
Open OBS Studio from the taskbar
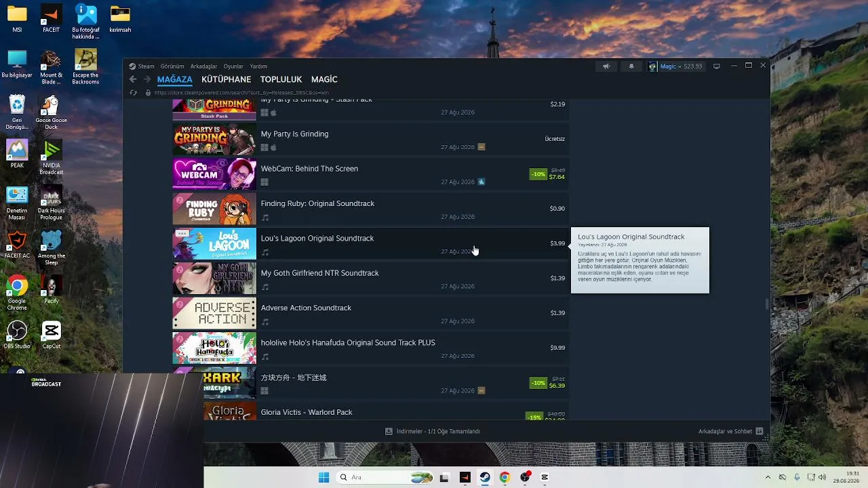[x=525, y=477]
